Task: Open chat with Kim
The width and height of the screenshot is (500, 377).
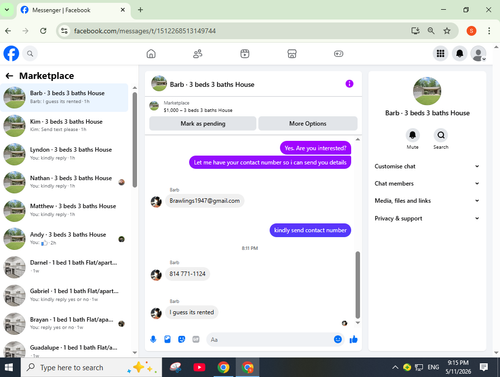Action: pos(64,125)
